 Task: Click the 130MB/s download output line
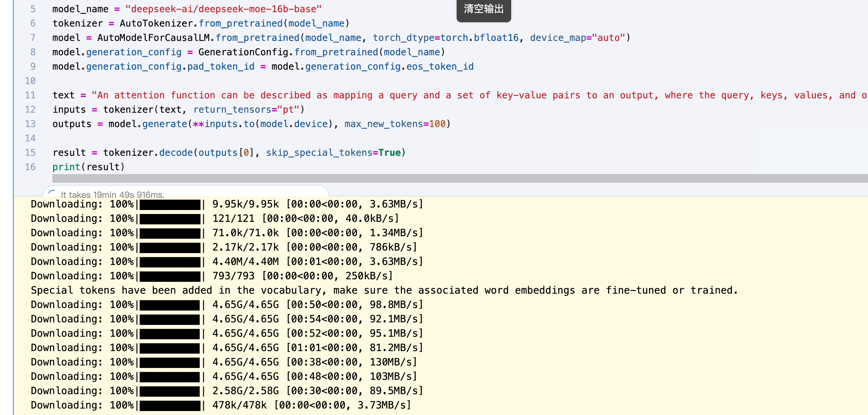(x=224, y=362)
